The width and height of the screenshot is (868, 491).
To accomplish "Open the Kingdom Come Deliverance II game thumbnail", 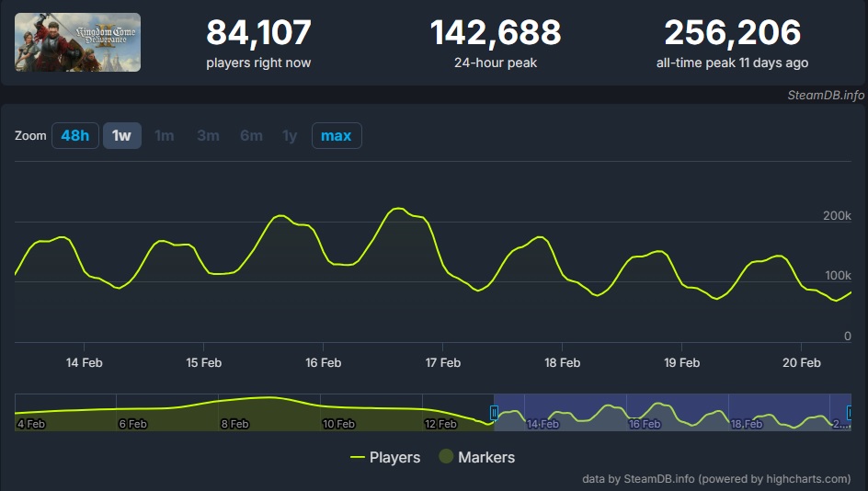I will (77, 42).
